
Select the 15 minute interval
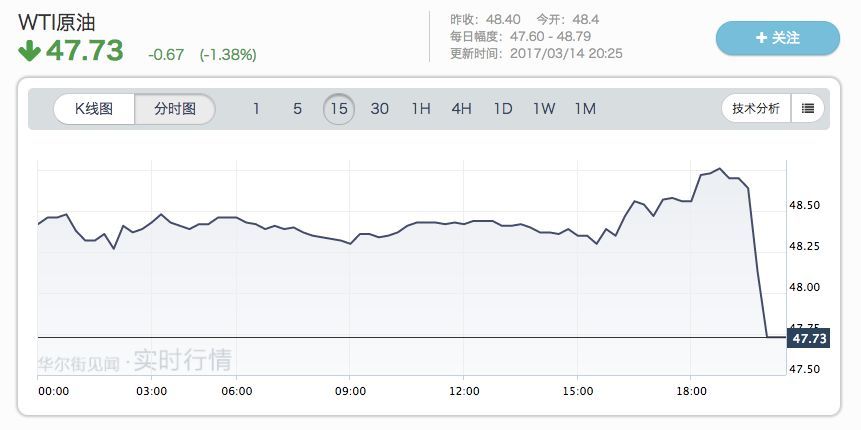click(x=339, y=109)
